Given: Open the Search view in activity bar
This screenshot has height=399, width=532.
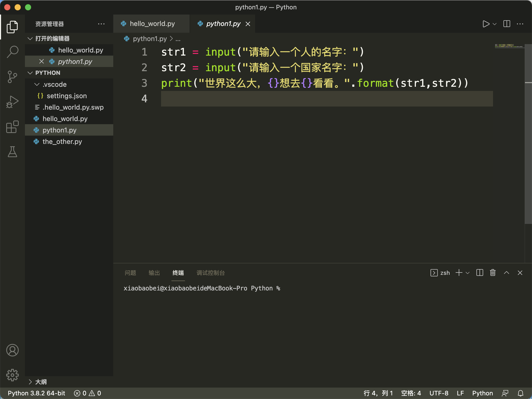Looking at the screenshot, I should pos(12,52).
